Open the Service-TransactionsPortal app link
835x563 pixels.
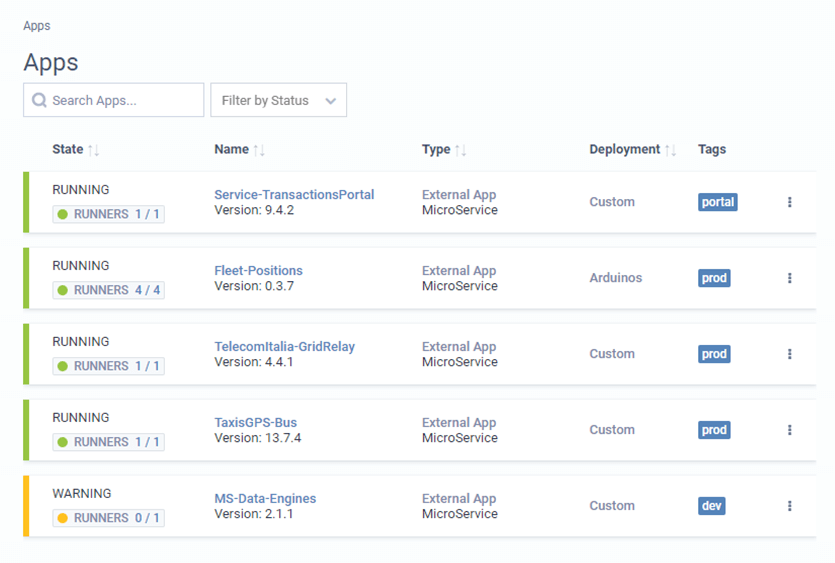pyautogui.click(x=294, y=195)
